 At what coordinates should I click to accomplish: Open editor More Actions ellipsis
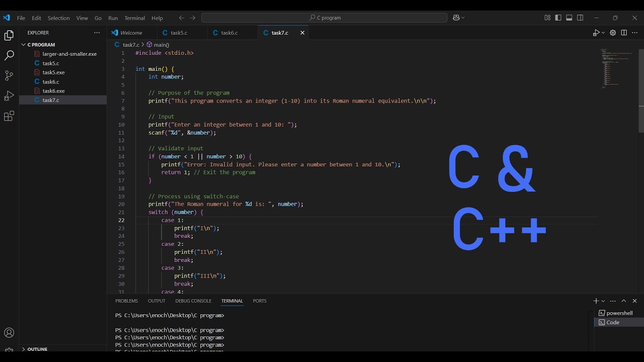(x=635, y=33)
